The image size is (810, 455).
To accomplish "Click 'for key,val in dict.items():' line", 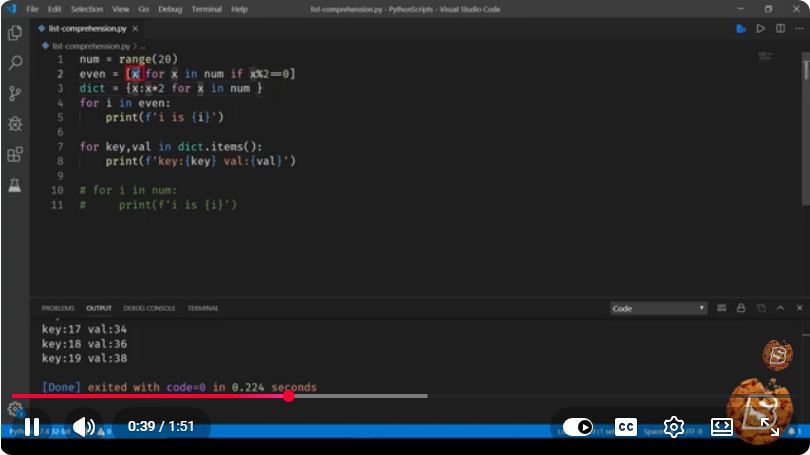I will 170,147.
